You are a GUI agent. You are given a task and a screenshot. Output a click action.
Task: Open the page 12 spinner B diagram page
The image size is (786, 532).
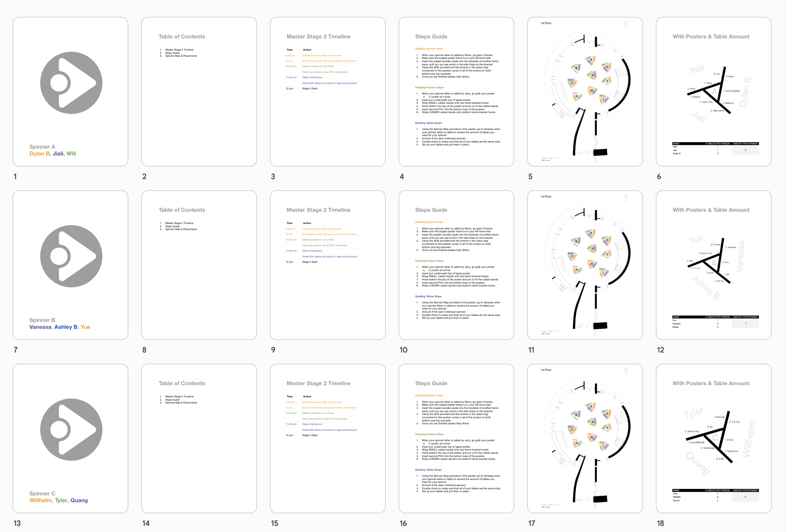pos(713,265)
